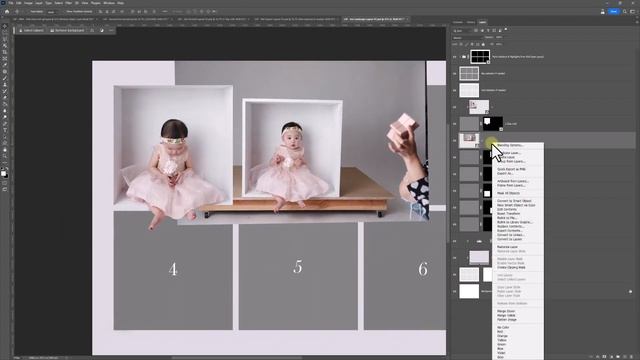This screenshot has height=360, width=640.
Task: Click the three-dots more icon on taskbar
Action: 111,30
